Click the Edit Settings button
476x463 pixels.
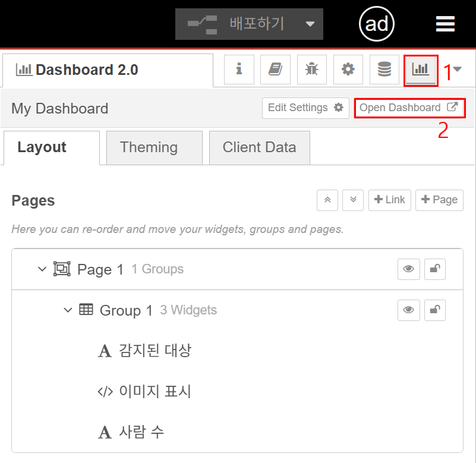[305, 108]
